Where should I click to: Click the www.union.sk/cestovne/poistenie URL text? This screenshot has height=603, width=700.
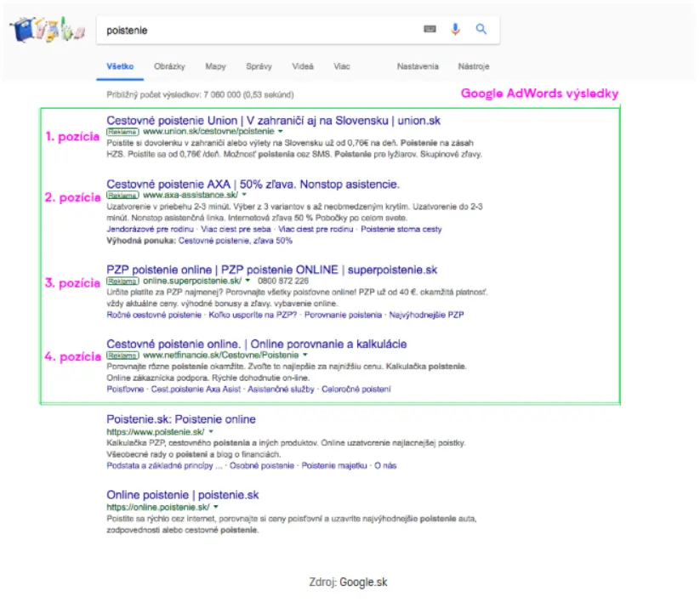coord(208,131)
